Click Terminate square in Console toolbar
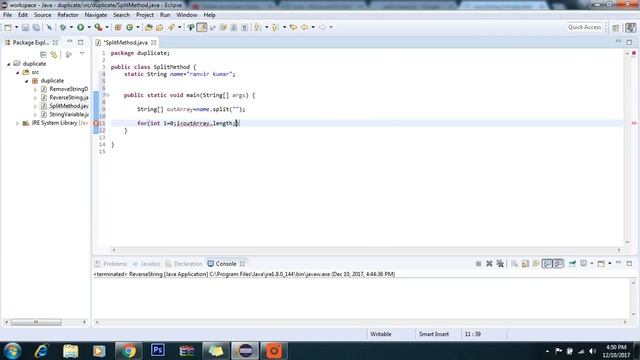 [478, 264]
